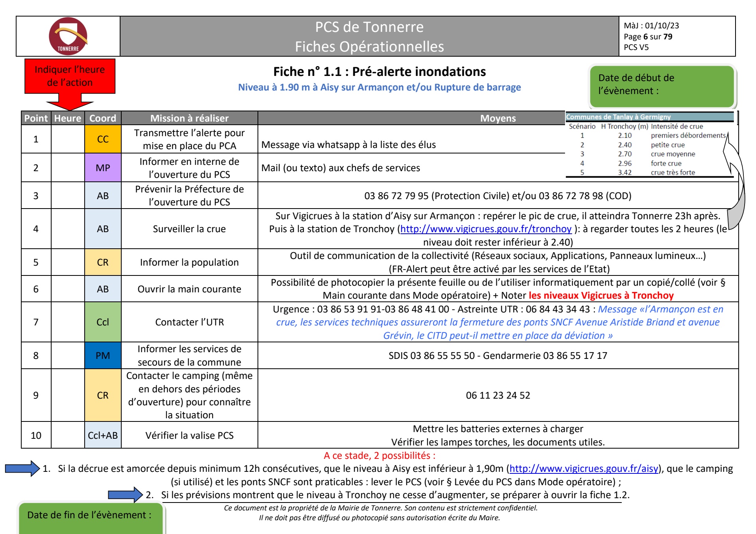Select the 2.96 Tronchoy height value
Image resolution: width=756 pixels, height=534 pixels.
pyautogui.click(x=625, y=163)
